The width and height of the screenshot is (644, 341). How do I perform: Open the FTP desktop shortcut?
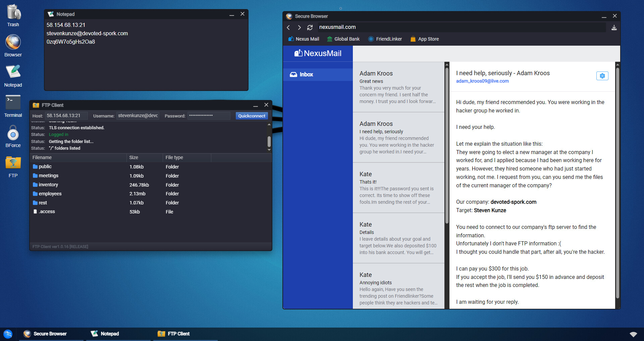(13, 165)
